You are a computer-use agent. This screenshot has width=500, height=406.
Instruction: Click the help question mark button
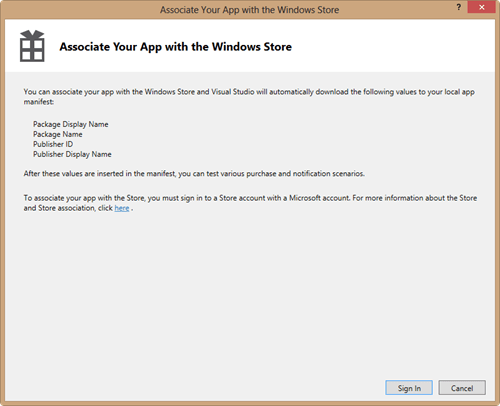tap(459, 7)
